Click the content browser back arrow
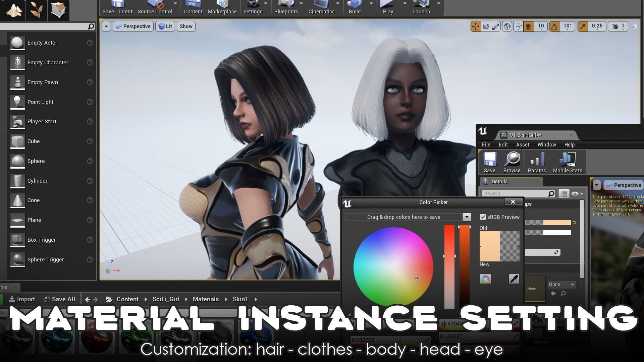 (88, 299)
